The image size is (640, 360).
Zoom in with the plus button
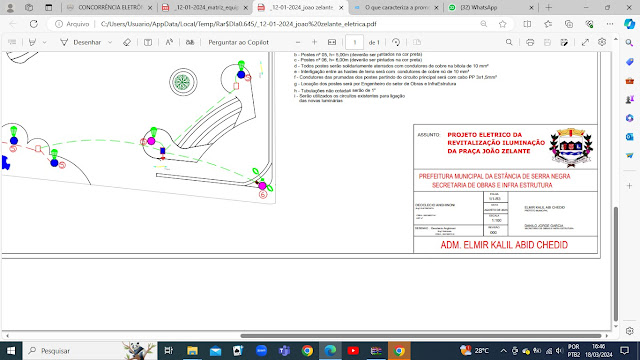click(314, 42)
